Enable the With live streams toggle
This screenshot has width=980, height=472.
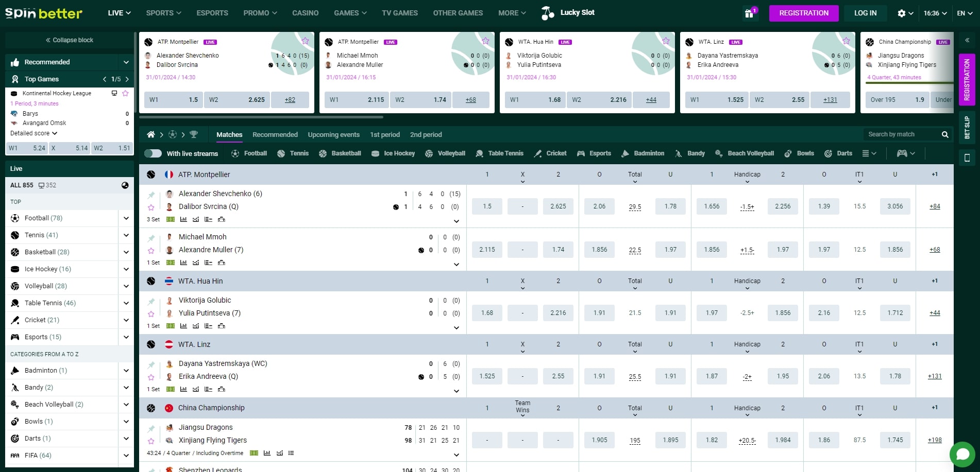pos(153,153)
